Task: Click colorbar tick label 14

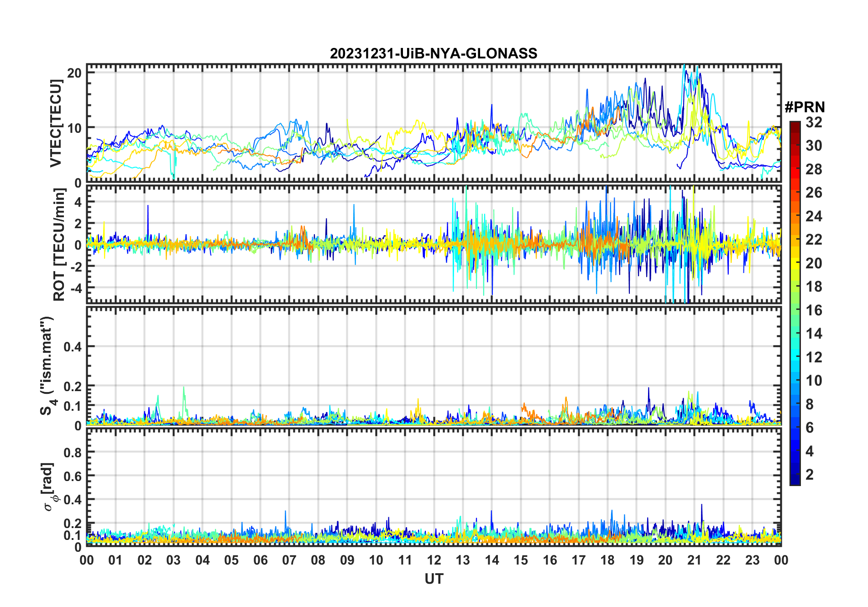Action: pos(814,334)
